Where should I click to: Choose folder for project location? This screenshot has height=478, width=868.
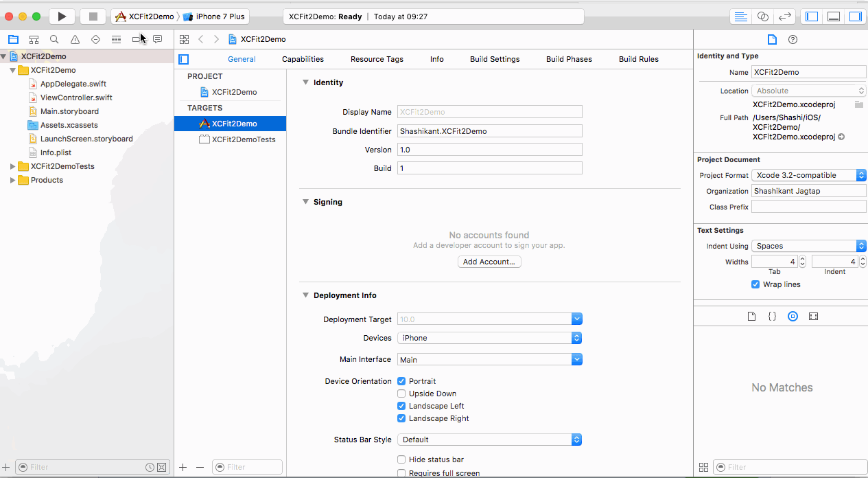click(x=858, y=104)
